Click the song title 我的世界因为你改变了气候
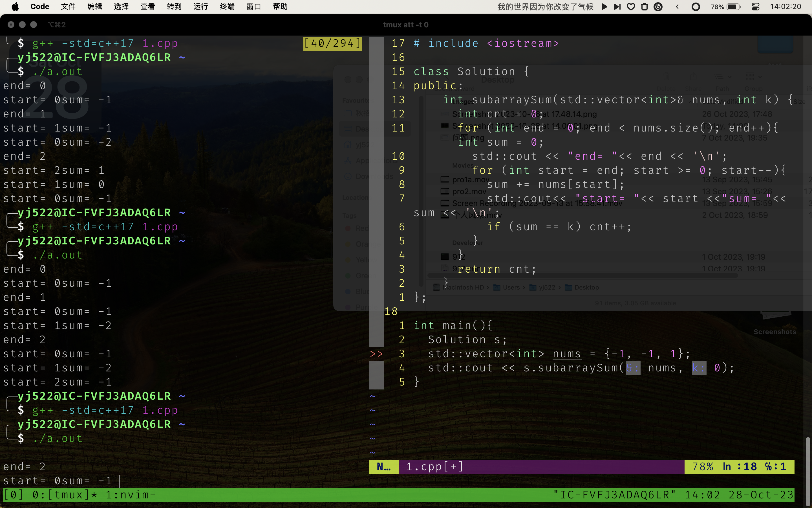Image resolution: width=812 pixels, height=508 pixels. (x=545, y=7)
